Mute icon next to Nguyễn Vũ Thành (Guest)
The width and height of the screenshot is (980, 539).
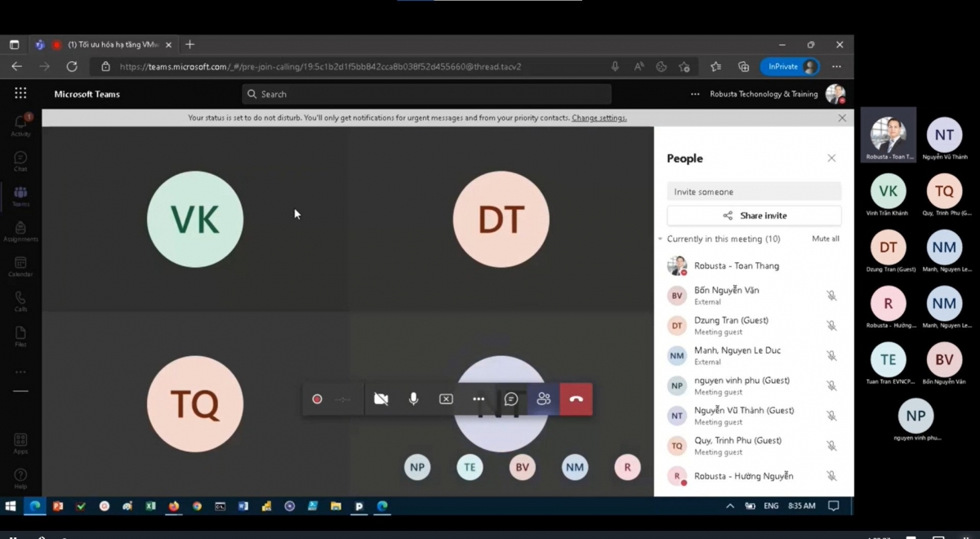pos(831,416)
